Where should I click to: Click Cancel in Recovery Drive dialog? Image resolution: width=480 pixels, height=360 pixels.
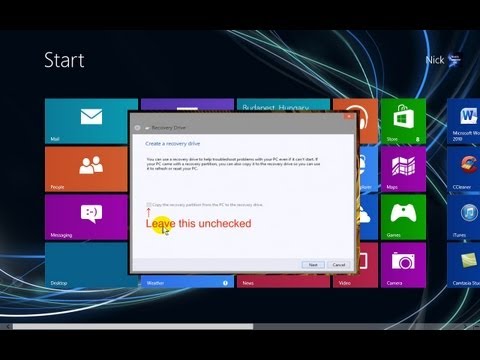click(339, 265)
